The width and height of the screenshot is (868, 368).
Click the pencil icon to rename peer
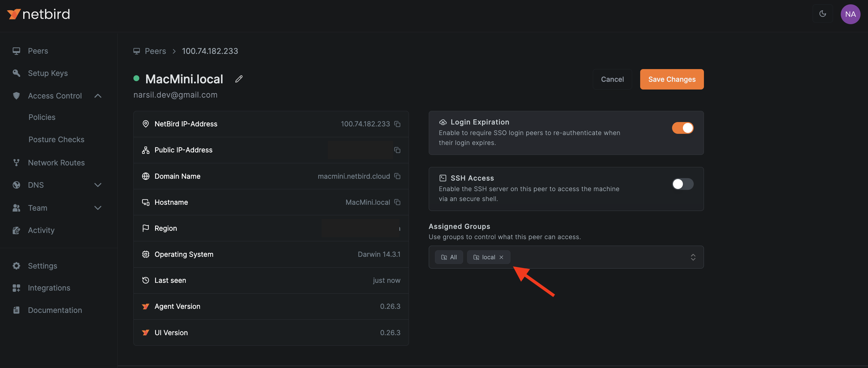[239, 79]
